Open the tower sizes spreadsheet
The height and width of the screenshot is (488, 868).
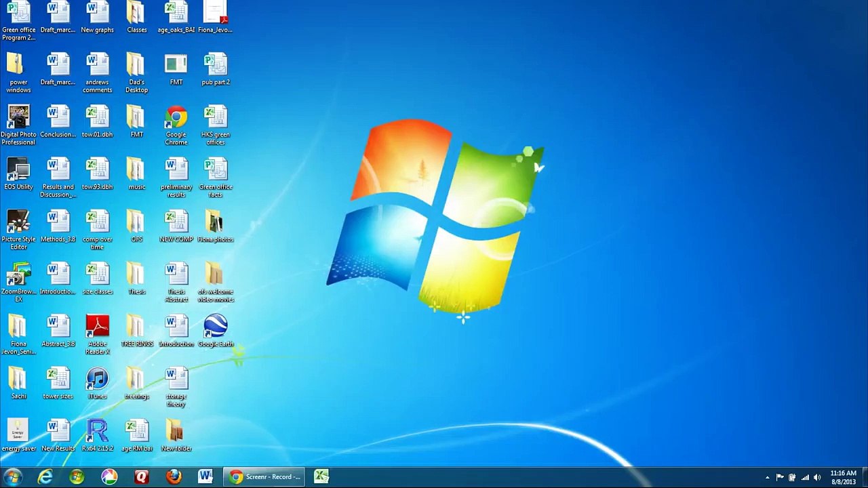coord(58,383)
